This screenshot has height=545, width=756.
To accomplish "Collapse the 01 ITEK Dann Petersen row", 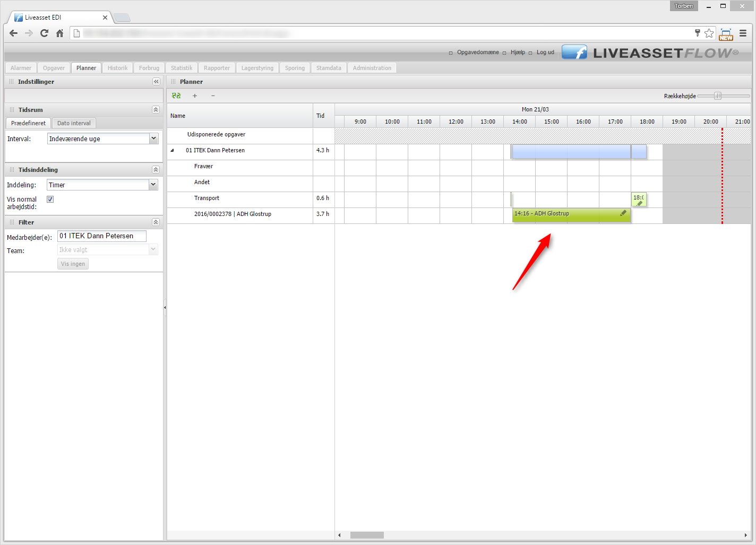I will point(172,151).
